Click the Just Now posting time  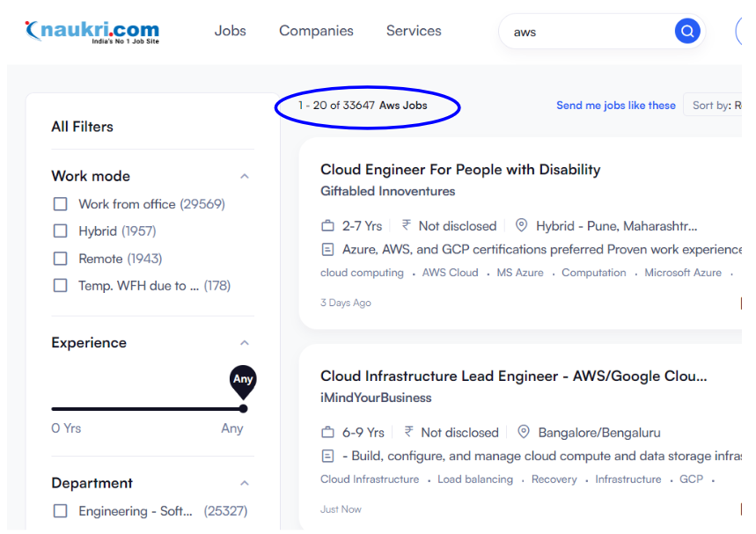pos(341,509)
